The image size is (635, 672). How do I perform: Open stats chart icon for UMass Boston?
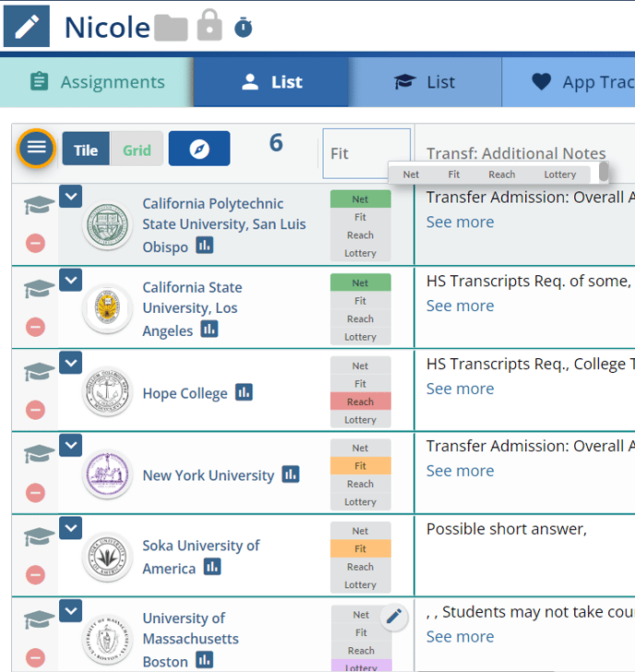tap(204, 660)
